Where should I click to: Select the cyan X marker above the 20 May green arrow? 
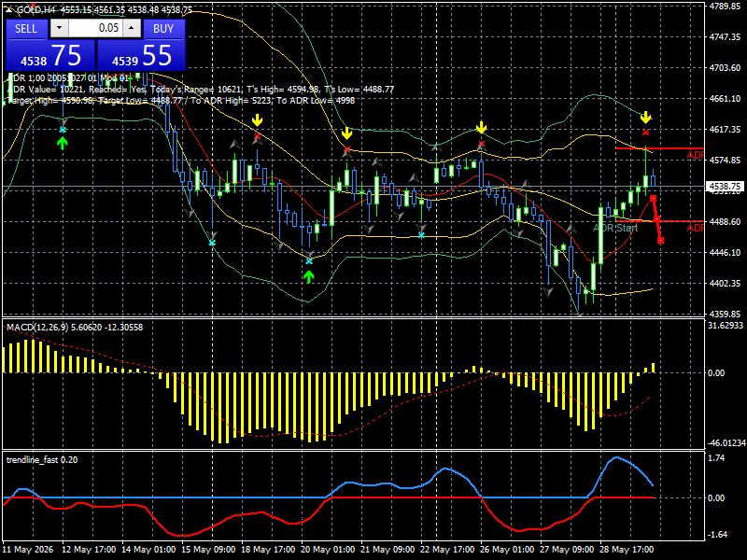click(x=309, y=261)
